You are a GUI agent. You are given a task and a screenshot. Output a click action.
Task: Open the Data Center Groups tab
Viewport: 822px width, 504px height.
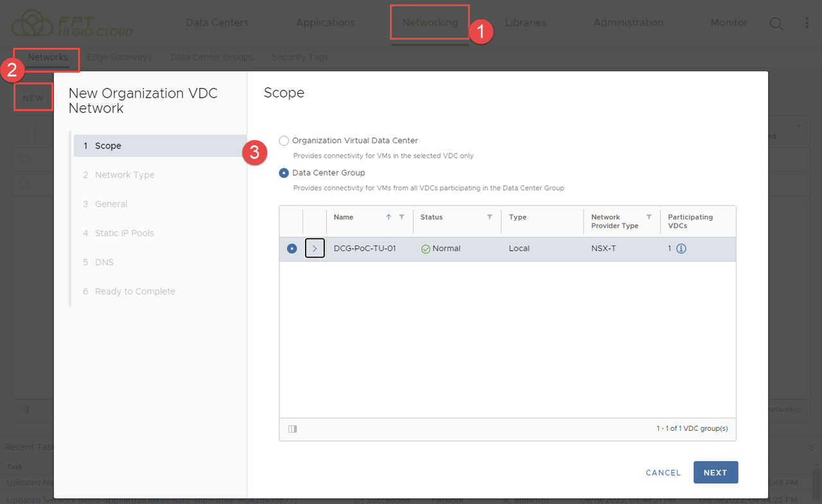[x=211, y=57]
